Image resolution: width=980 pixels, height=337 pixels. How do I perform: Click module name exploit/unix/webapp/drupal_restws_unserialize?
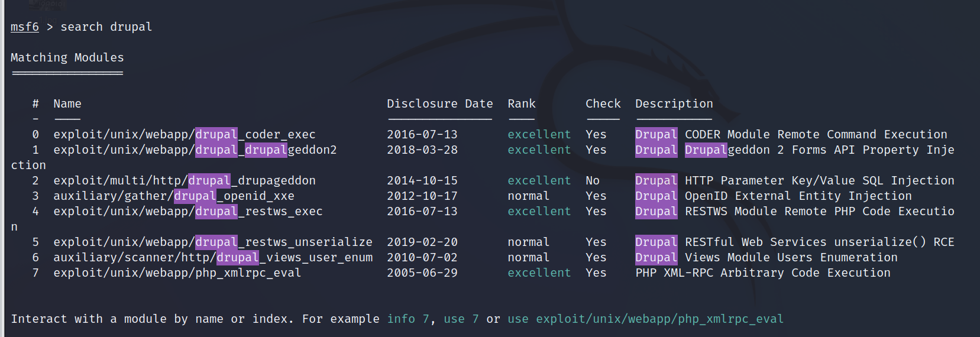tap(213, 242)
